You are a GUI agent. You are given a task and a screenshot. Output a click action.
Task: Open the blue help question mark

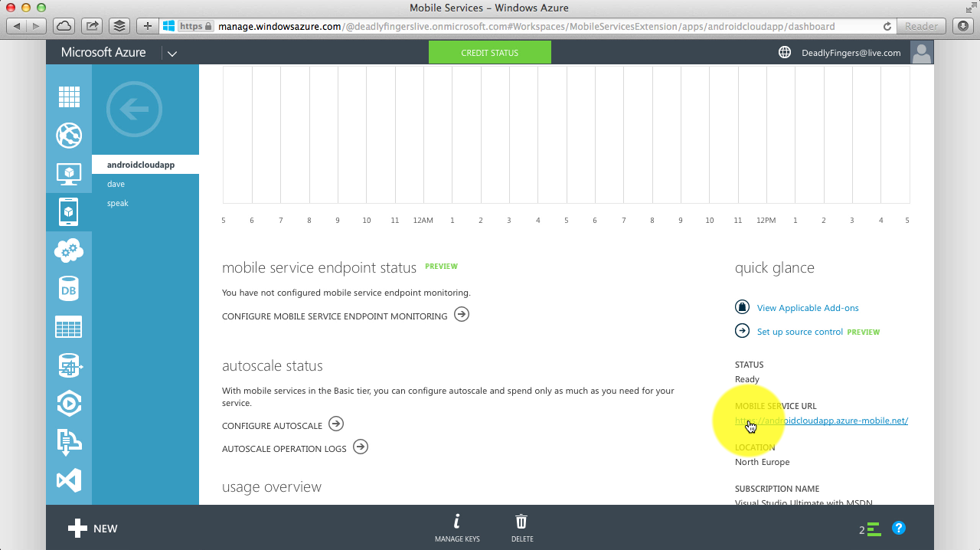pos(899,528)
